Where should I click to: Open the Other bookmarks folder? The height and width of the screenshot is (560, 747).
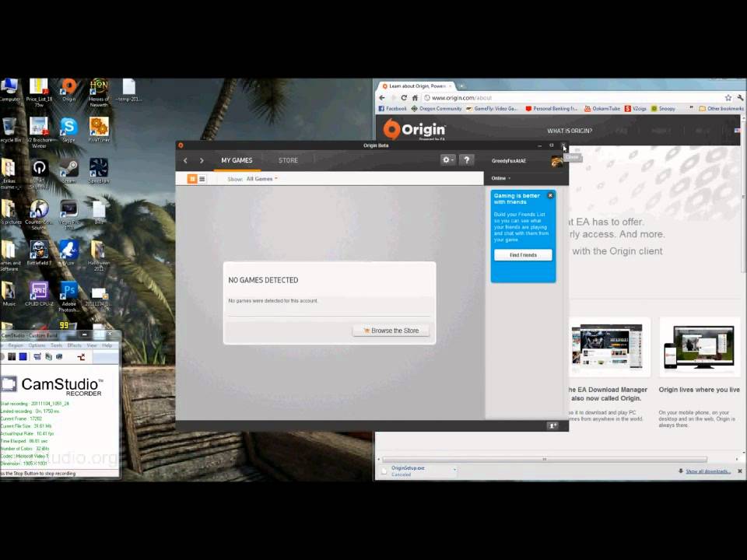(x=721, y=109)
